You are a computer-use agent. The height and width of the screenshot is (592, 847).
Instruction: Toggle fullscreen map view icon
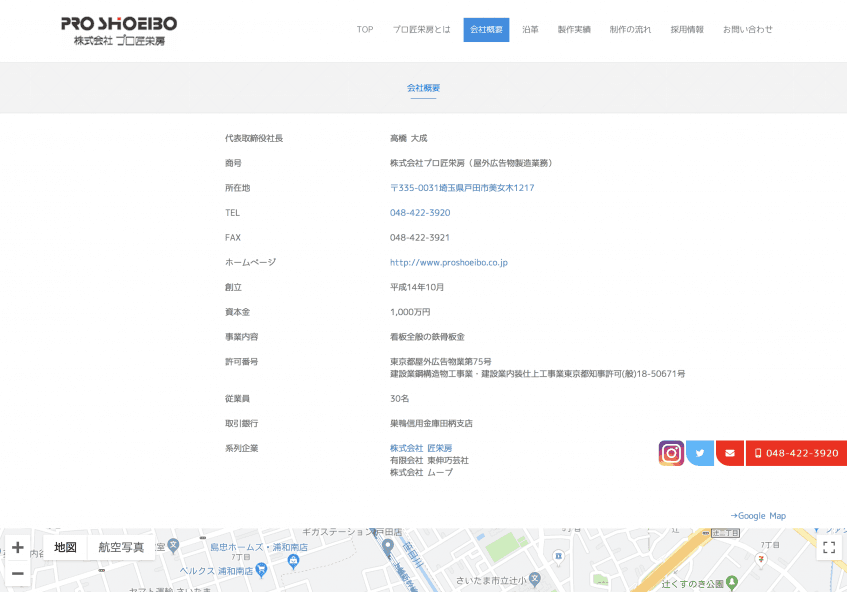(829, 547)
